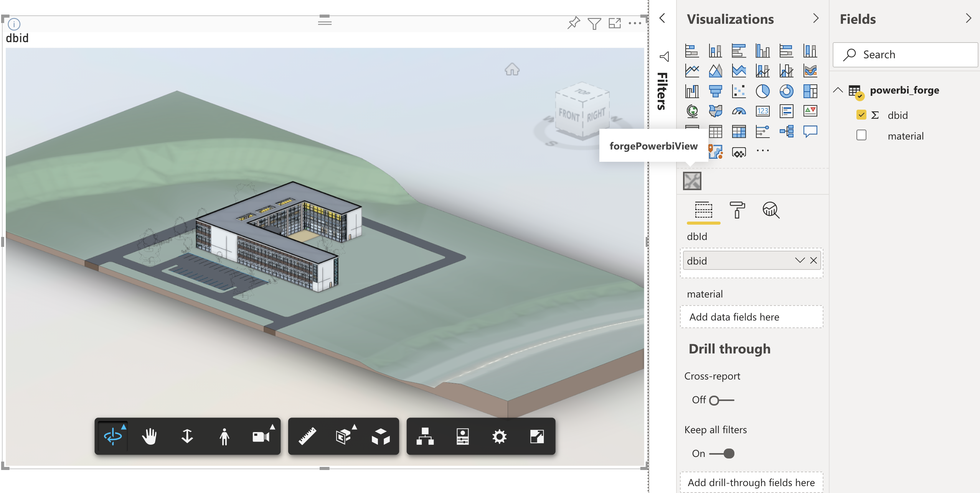Choose the Pie chart visualization
Viewport: 980px width, 493px height.
click(762, 91)
